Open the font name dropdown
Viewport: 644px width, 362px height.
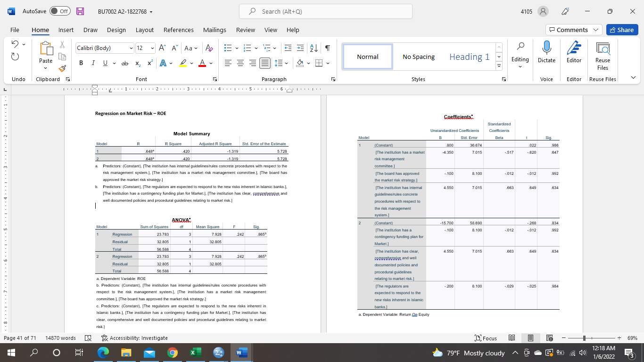[x=131, y=48]
